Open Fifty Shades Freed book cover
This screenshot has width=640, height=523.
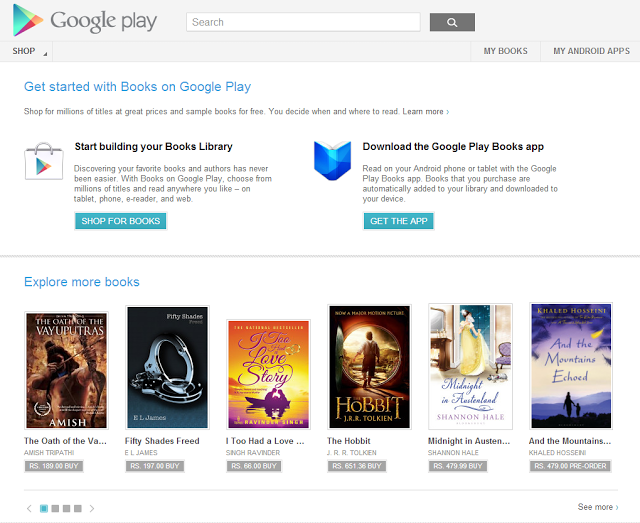point(167,367)
